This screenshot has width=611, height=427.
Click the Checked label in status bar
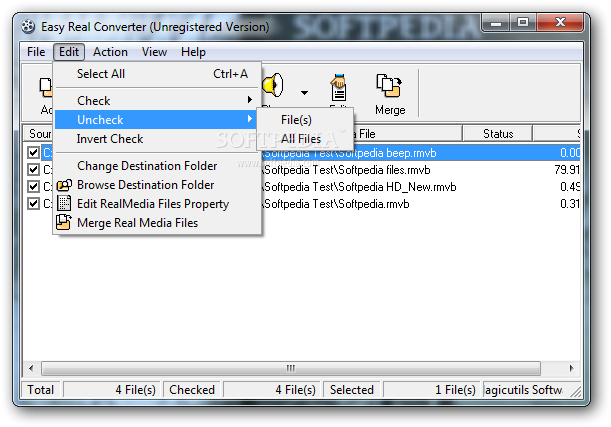point(192,390)
